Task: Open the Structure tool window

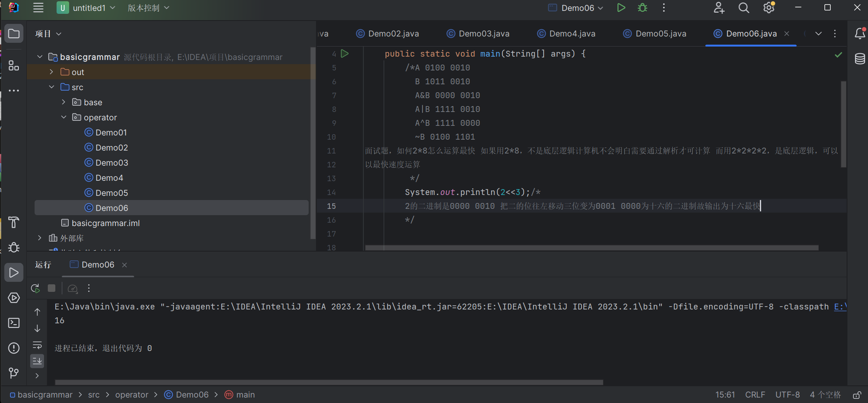Action: pyautogui.click(x=14, y=65)
